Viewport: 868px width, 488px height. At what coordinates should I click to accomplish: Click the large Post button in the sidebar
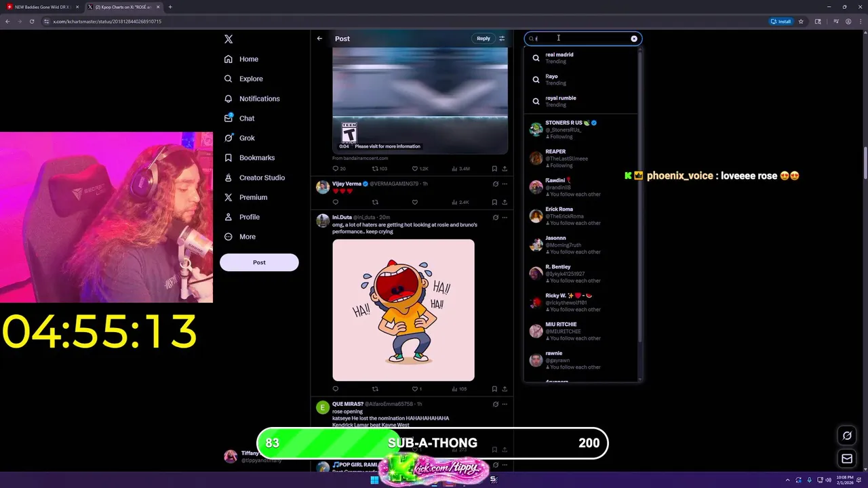259,262
